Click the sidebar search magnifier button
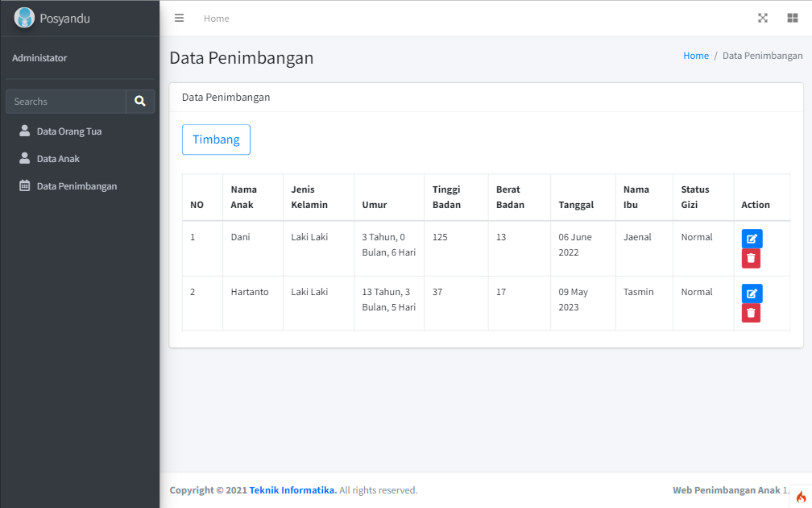The width and height of the screenshot is (812, 508). pos(140,102)
